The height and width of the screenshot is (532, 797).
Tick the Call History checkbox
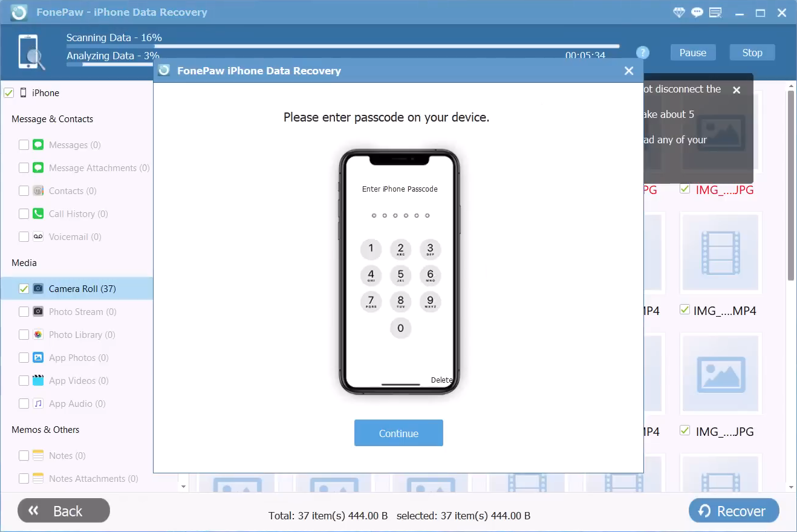[x=24, y=214]
